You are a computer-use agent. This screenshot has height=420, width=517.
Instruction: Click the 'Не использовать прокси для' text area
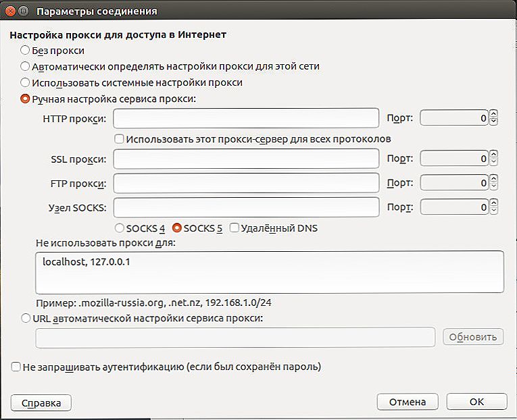(x=270, y=272)
